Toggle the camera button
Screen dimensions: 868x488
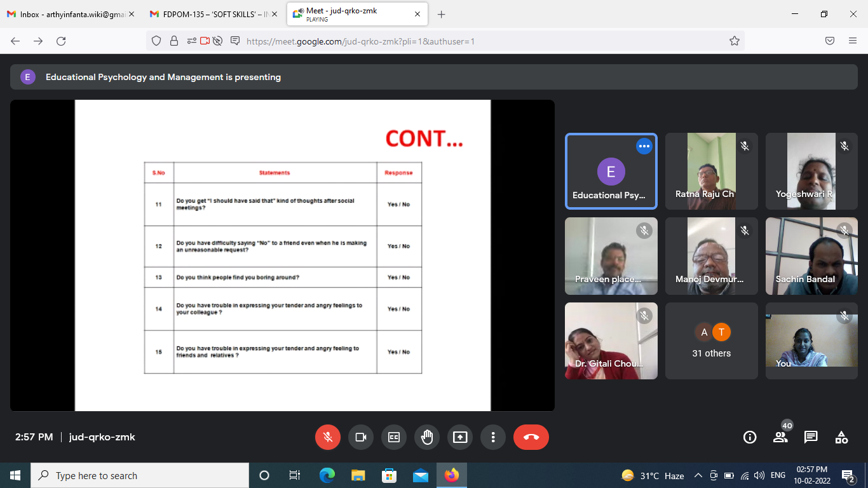tap(361, 437)
